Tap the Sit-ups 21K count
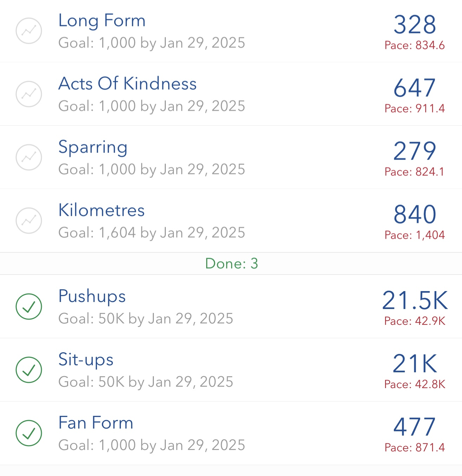 click(x=415, y=364)
